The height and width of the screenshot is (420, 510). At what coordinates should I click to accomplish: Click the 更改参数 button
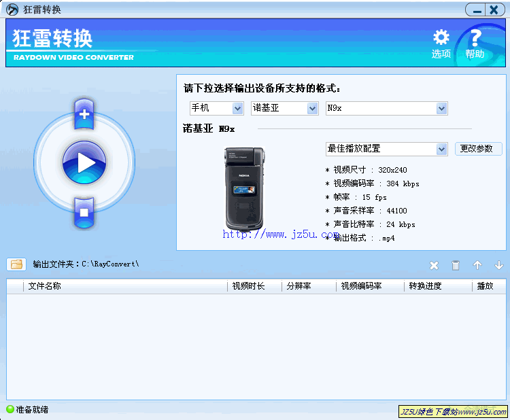click(478, 149)
